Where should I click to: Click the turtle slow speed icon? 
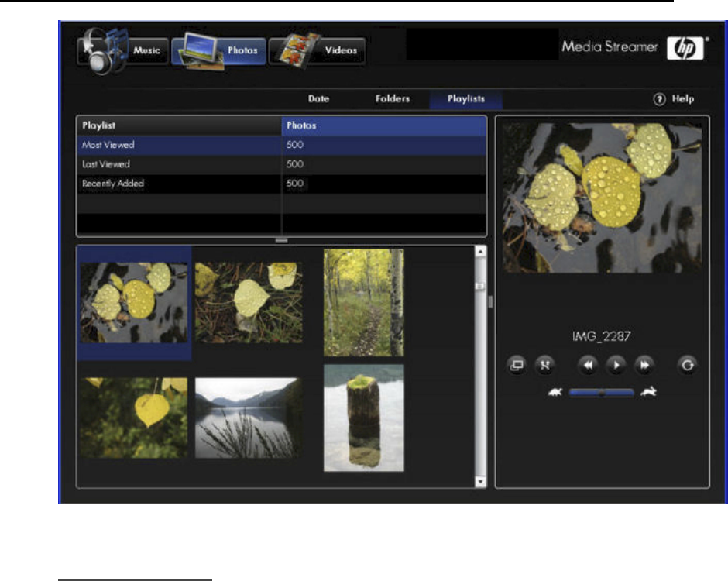[x=555, y=393]
